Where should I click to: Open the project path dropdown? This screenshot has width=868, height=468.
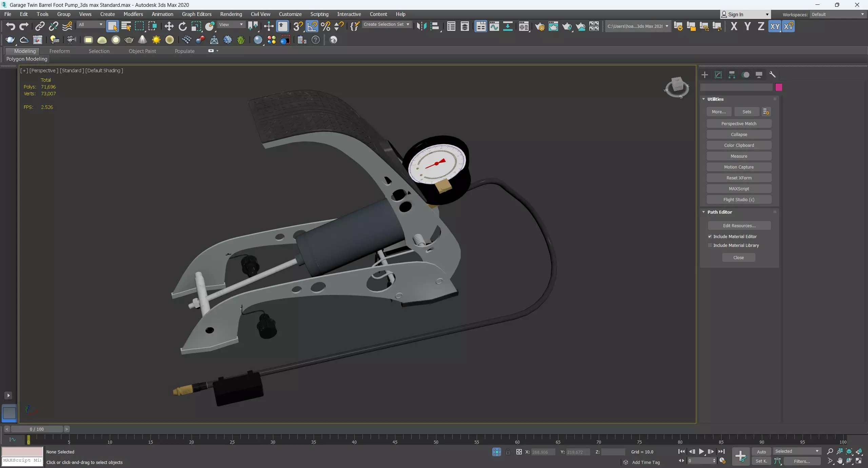coord(638,26)
